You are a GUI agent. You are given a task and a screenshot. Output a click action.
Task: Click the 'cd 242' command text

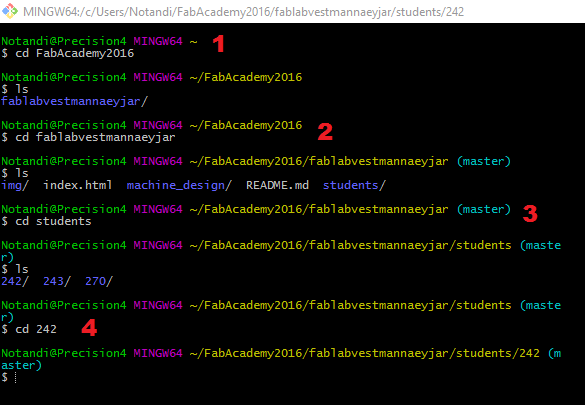click(36, 329)
